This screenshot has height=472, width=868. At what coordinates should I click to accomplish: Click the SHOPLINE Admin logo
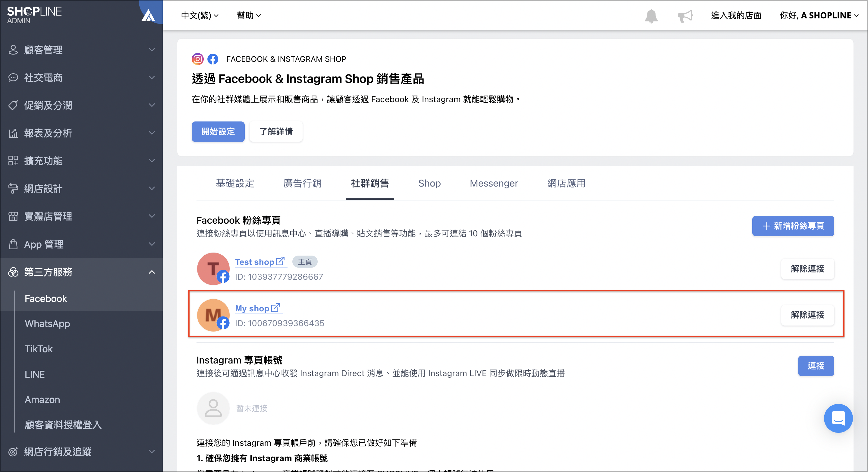coord(34,15)
